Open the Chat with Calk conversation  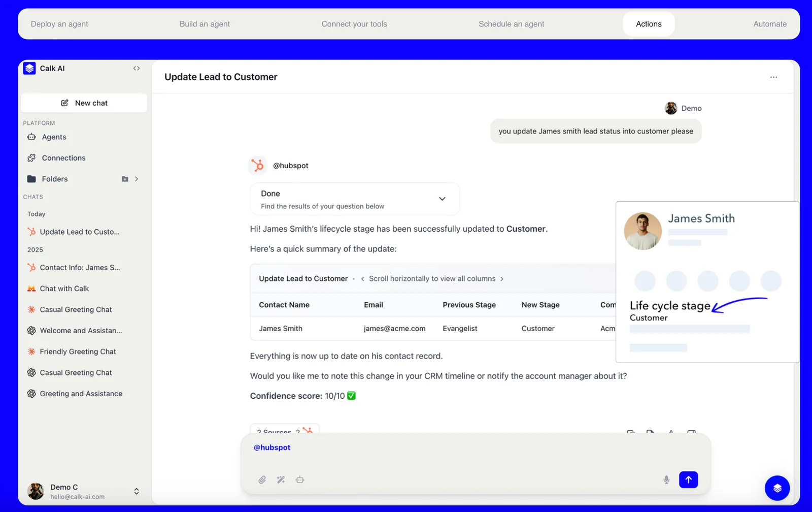pyautogui.click(x=64, y=289)
